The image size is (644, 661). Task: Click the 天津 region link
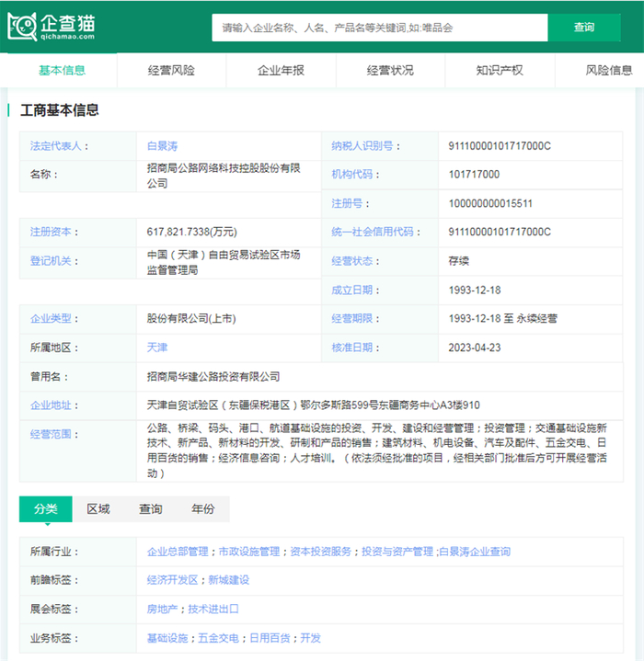click(x=157, y=348)
